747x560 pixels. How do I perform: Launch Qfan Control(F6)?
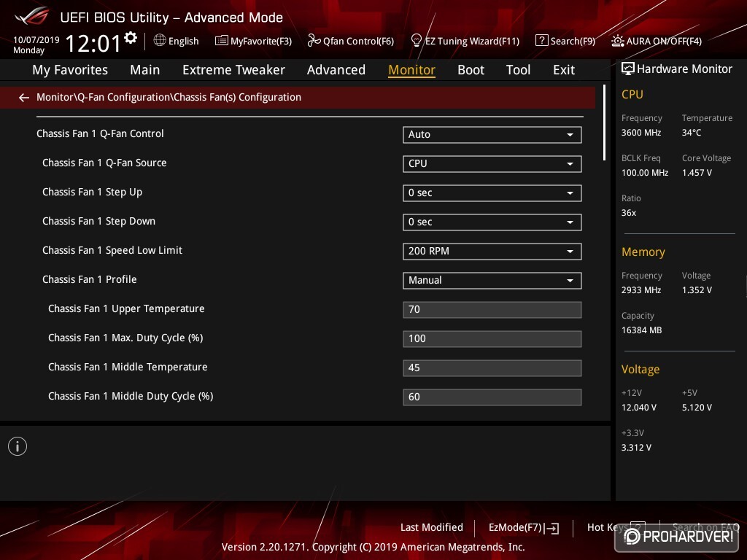pyautogui.click(x=351, y=41)
